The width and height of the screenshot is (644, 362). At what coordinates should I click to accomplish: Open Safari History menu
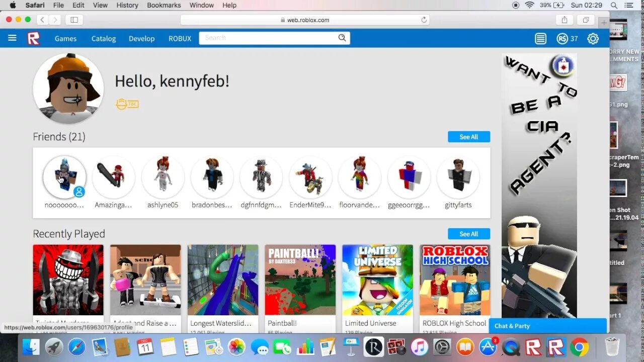pos(127,5)
